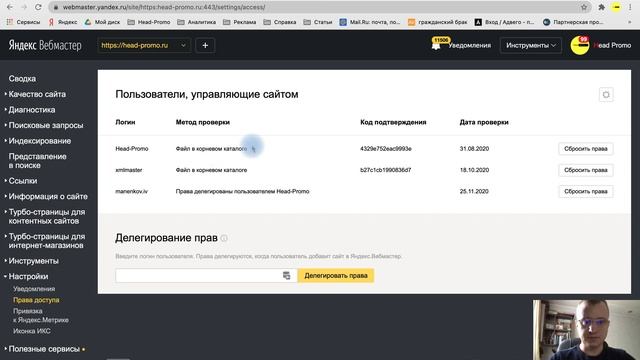
Task: Open the Статьи bookmarks folder
Action: (318, 22)
